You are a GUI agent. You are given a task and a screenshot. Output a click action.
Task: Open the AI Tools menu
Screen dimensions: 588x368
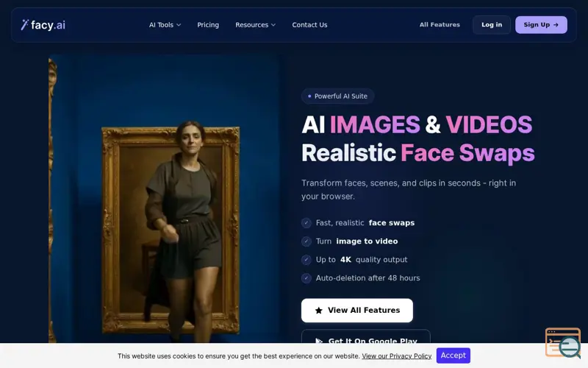(165, 25)
